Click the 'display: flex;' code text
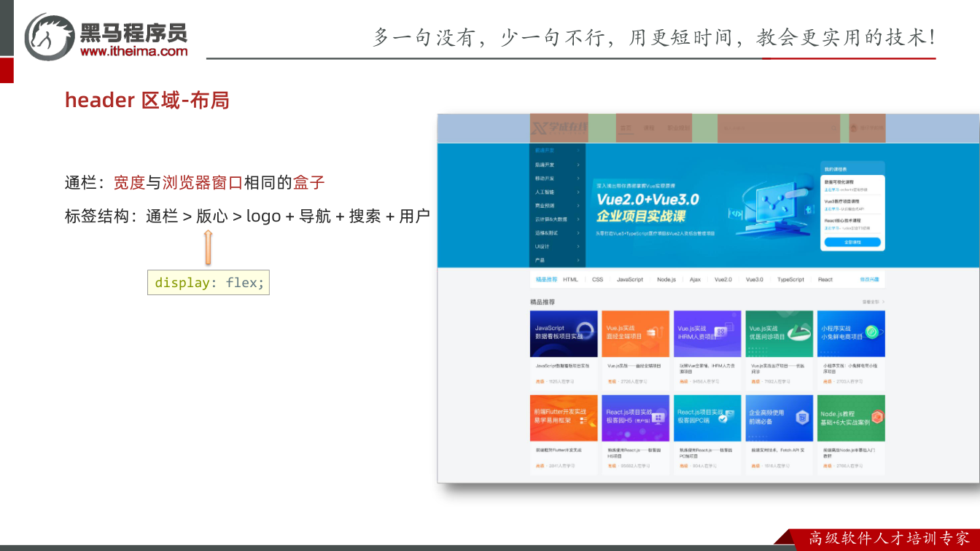980x551 pixels. click(209, 283)
